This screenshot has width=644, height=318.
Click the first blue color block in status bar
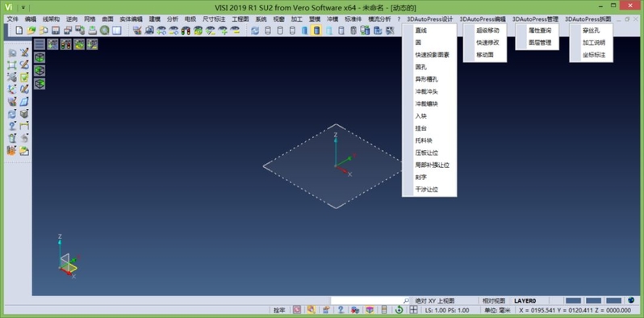pyautogui.click(x=573, y=301)
